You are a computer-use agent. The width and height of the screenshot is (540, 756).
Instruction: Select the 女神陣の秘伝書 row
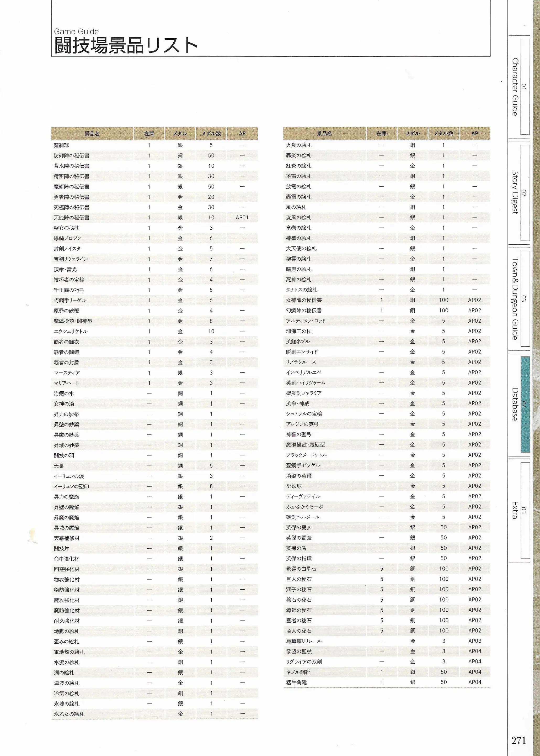[387, 300]
